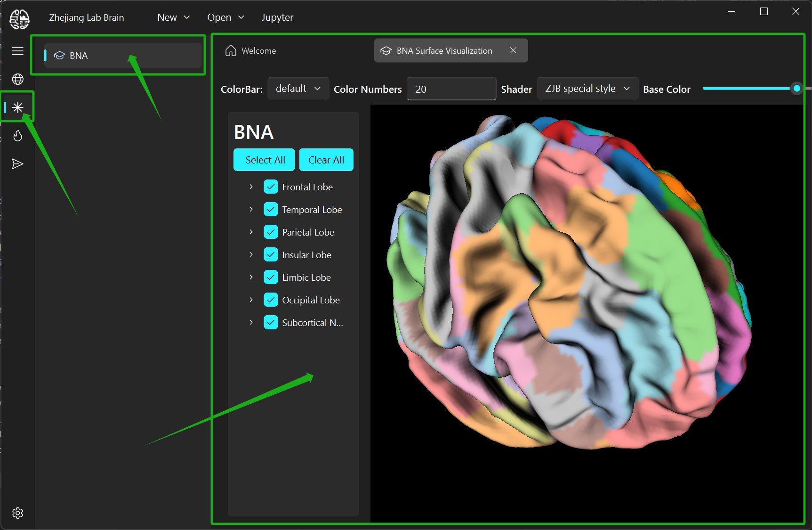Toggle the hamburger menu in the sidebar

[x=18, y=51]
